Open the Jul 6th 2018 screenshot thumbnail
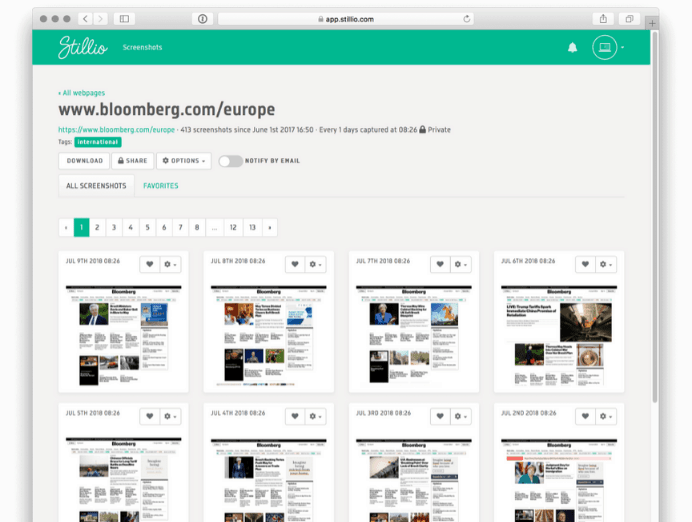This screenshot has width=692, height=522. point(559,335)
